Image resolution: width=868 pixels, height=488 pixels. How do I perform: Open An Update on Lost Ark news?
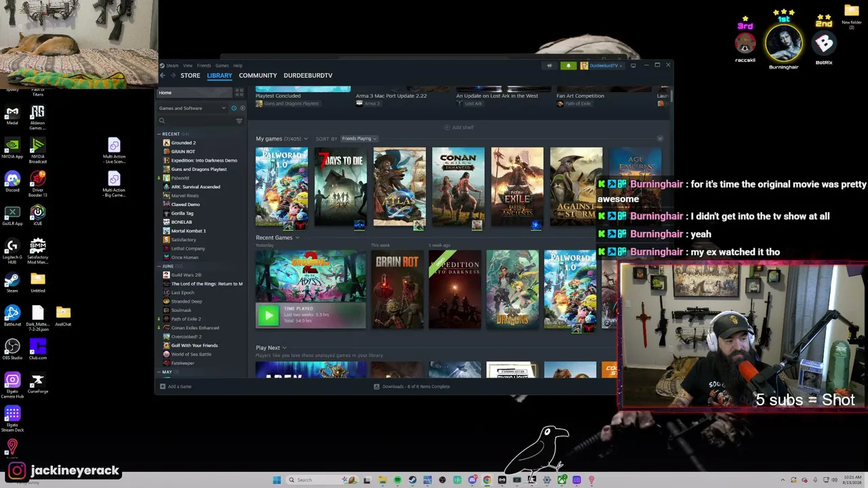point(497,98)
